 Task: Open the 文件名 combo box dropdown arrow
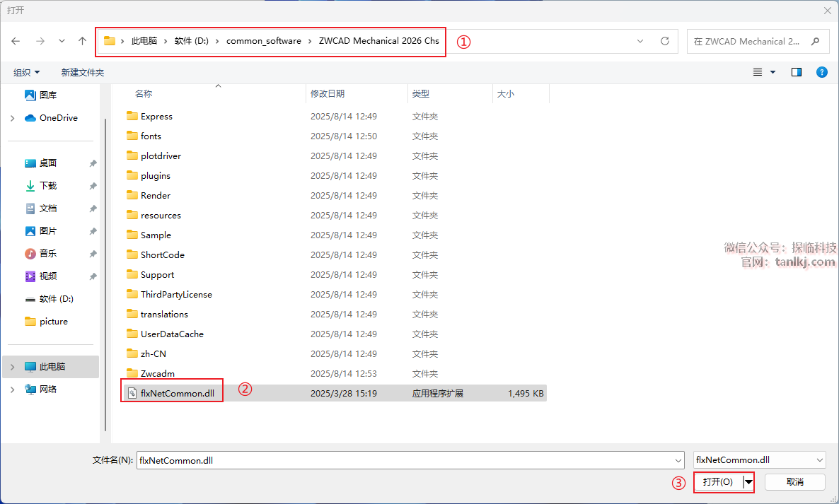point(678,460)
